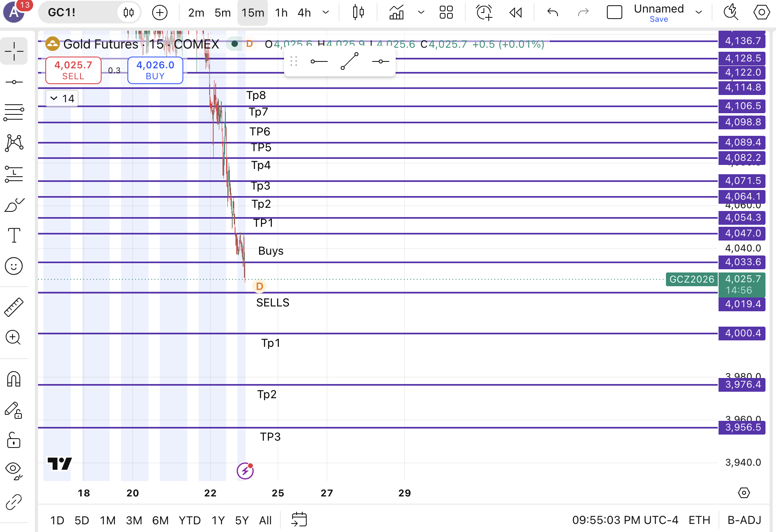Open the quick search lightning icon
This screenshot has width=776, height=532.
[731, 13]
